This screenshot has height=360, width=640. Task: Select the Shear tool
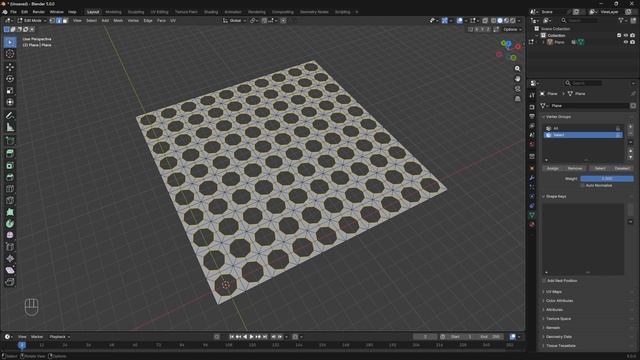10,270
